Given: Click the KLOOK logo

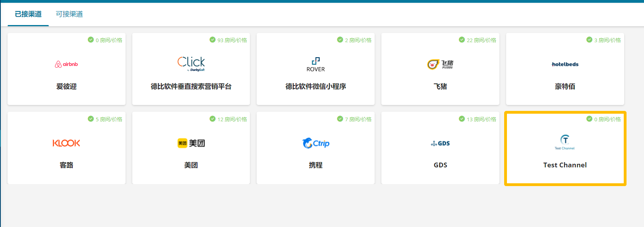Looking at the screenshot, I should 66,143.
